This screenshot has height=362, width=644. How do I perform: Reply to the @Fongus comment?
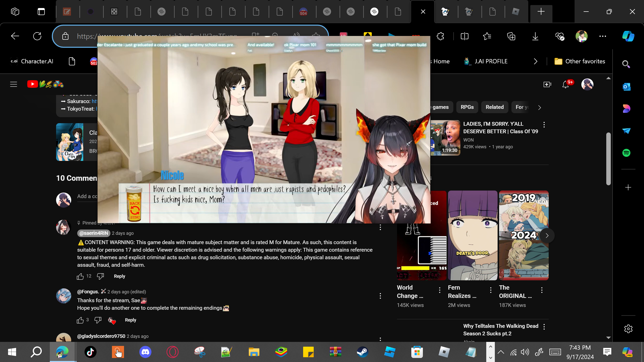[x=130, y=320]
